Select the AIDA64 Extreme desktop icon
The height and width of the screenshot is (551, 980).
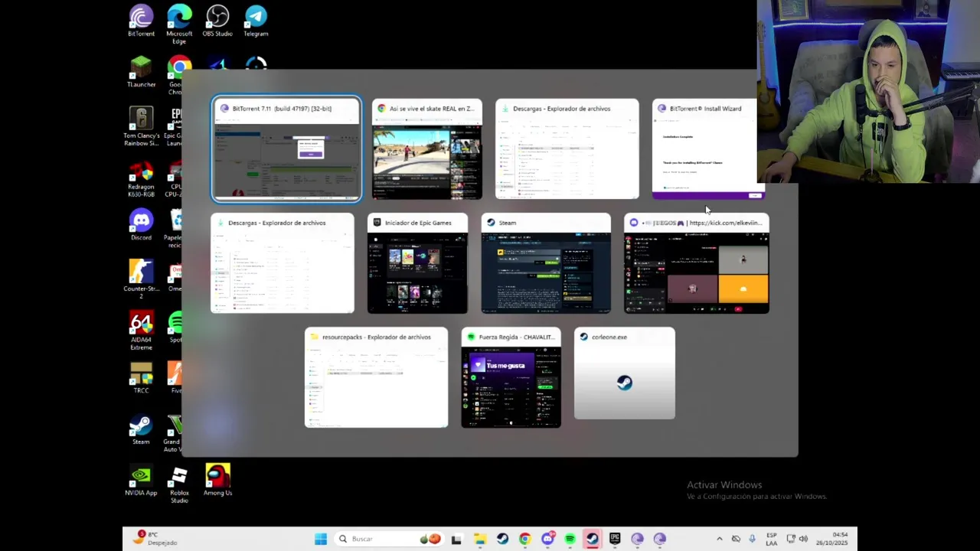pyautogui.click(x=141, y=331)
